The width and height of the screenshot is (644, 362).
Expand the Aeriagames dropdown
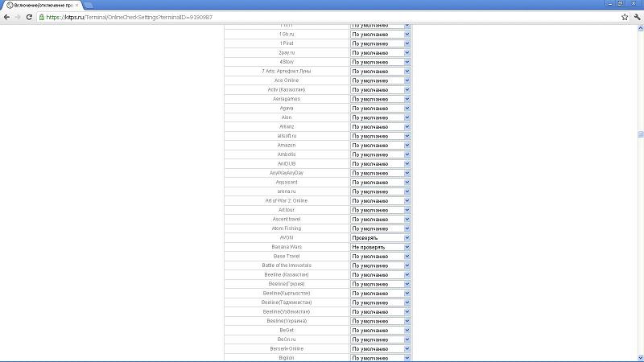[x=380, y=99]
